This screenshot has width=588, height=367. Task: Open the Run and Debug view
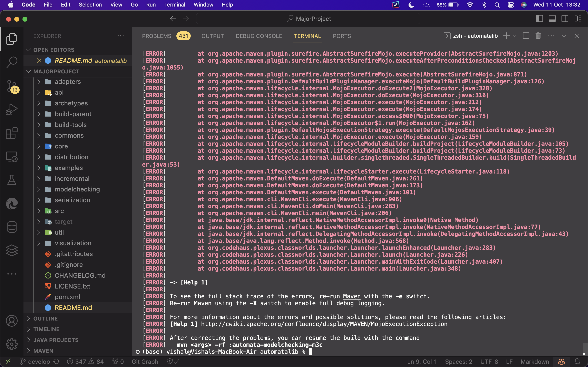point(11,109)
